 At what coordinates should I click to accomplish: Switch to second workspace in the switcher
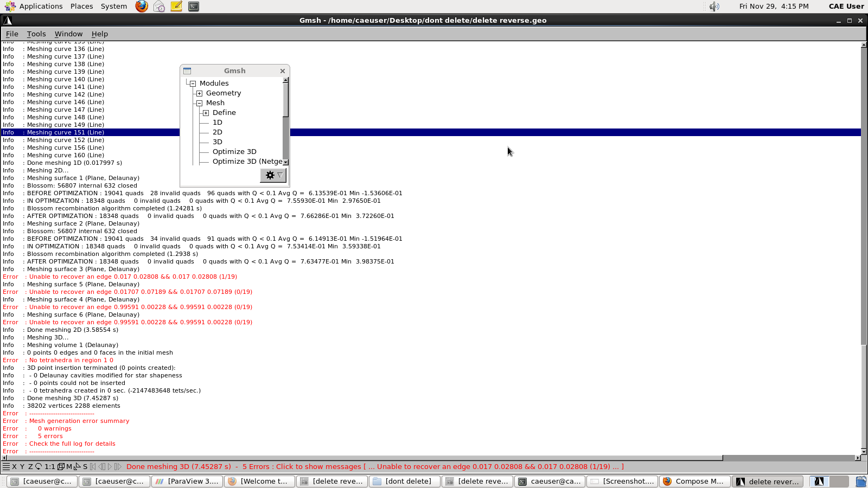pyautogui.click(x=839, y=481)
